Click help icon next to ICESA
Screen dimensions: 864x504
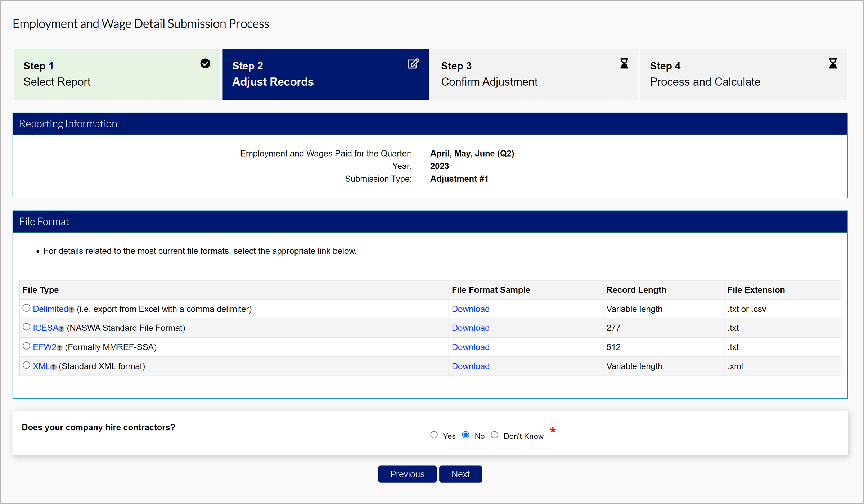62,329
